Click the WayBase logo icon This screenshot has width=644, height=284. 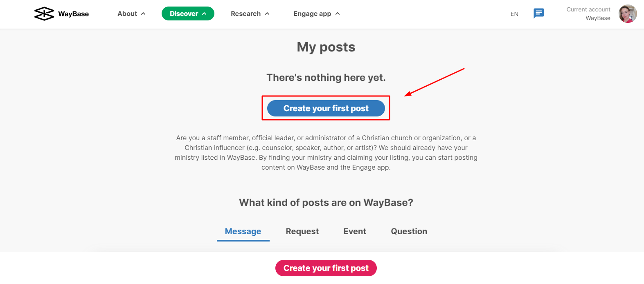pyautogui.click(x=44, y=13)
